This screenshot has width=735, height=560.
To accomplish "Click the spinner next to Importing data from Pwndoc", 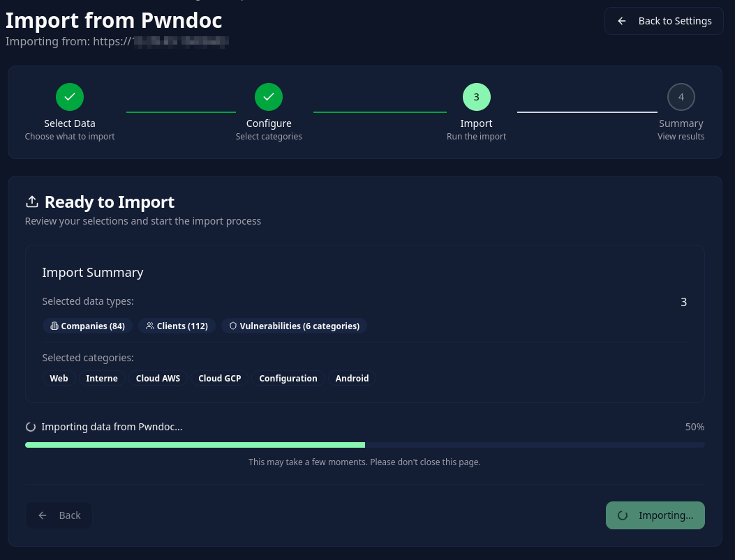I will [31, 427].
